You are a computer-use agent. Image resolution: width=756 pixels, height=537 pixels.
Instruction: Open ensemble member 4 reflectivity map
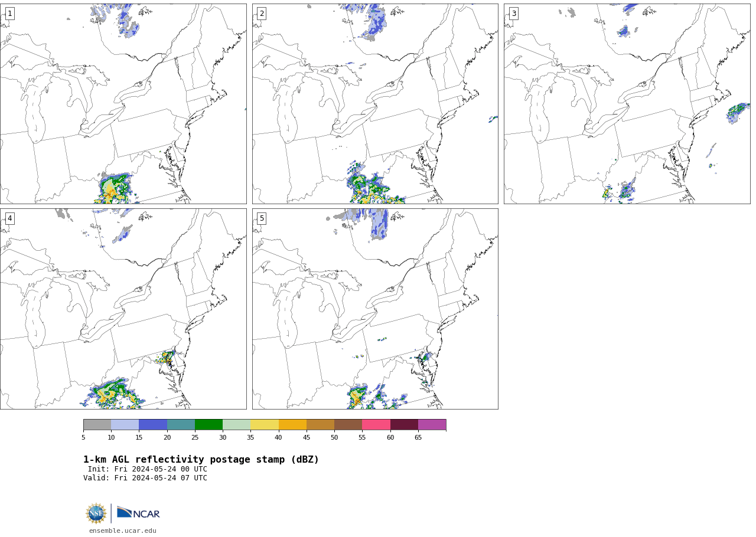point(123,309)
